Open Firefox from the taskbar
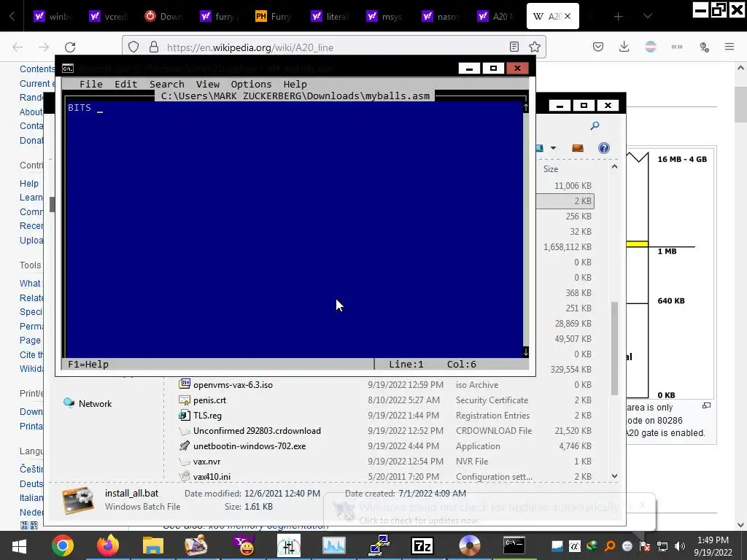The height and width of the screenshot is (560, 747). pyautogui.click(x=108, y=545)
